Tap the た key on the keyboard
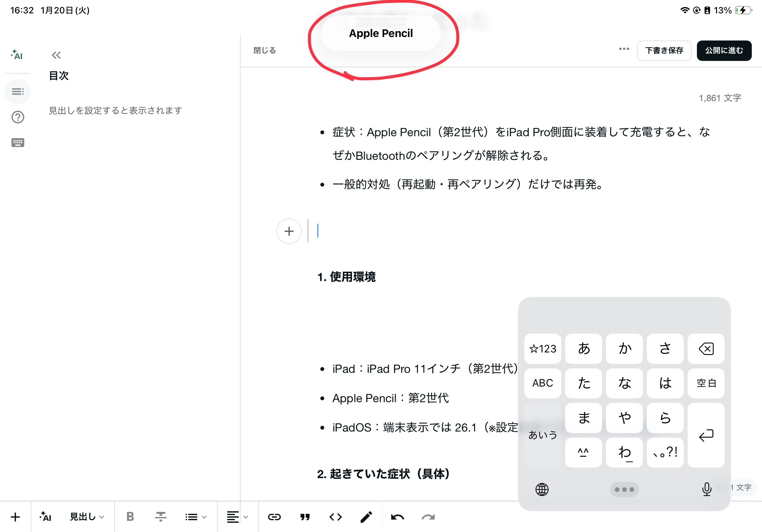 [583, 383]
